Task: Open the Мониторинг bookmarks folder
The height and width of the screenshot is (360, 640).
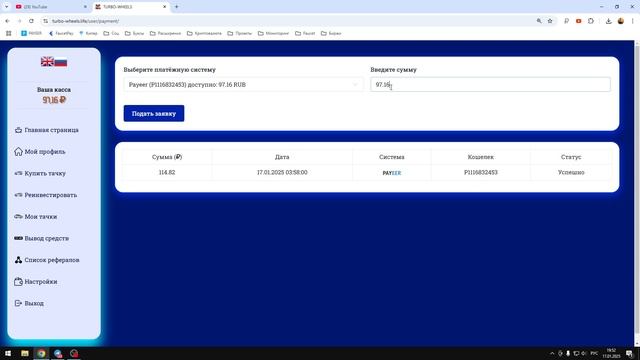Action: point(273,33)
